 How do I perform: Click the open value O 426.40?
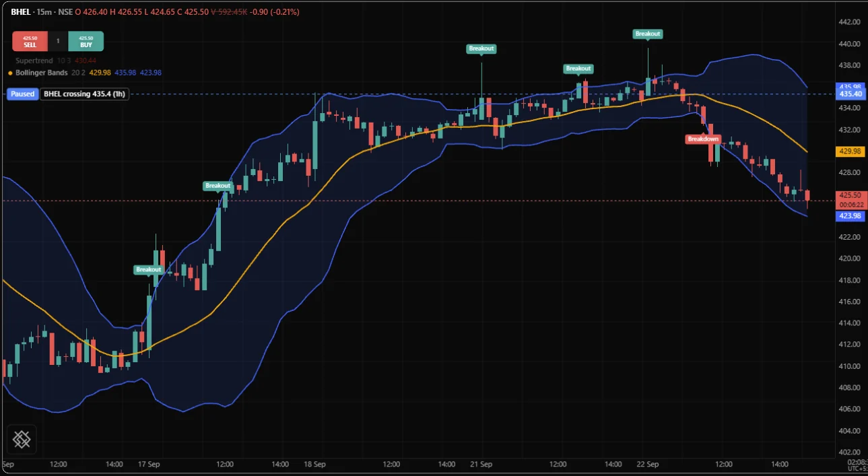[x=90, y=12]
